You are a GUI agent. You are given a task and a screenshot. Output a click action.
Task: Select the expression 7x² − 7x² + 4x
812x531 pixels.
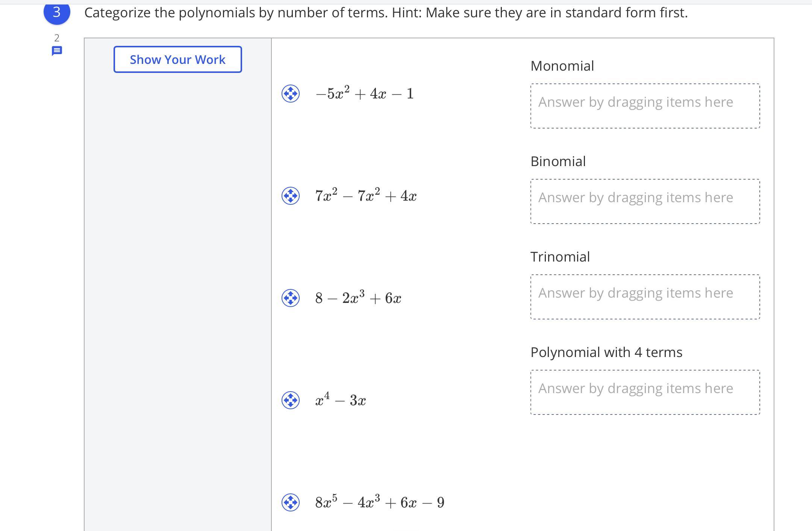pyautogui.click(x=366, y=196)
